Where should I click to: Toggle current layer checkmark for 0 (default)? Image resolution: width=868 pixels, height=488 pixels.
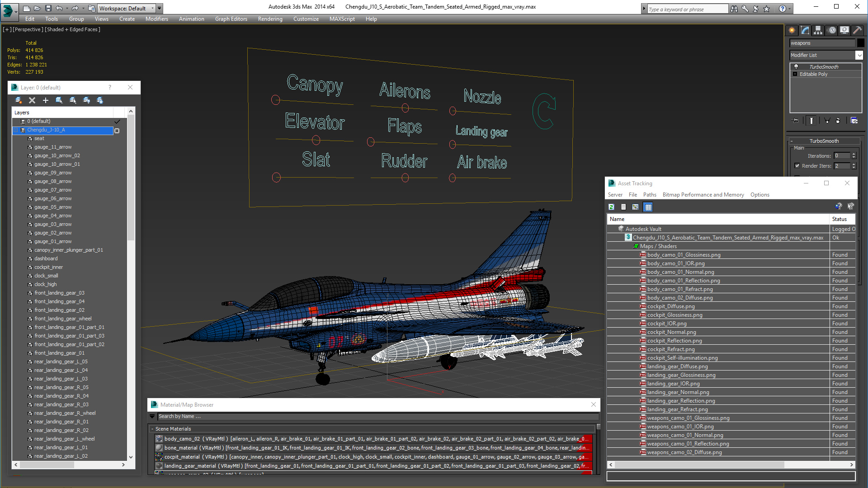117,122
